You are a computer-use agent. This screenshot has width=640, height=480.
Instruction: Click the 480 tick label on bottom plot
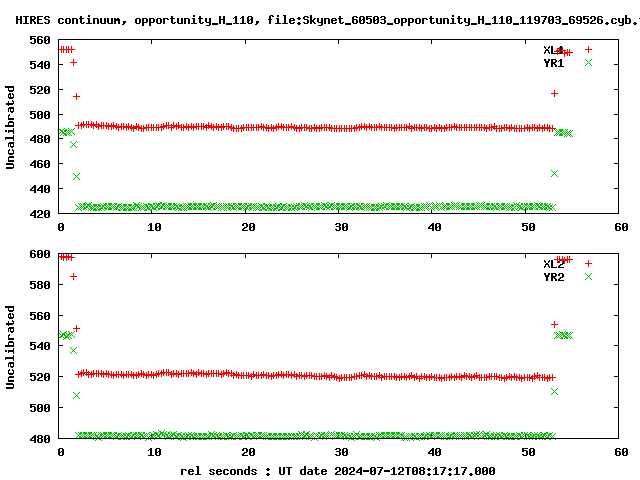(x=40, y=439)
